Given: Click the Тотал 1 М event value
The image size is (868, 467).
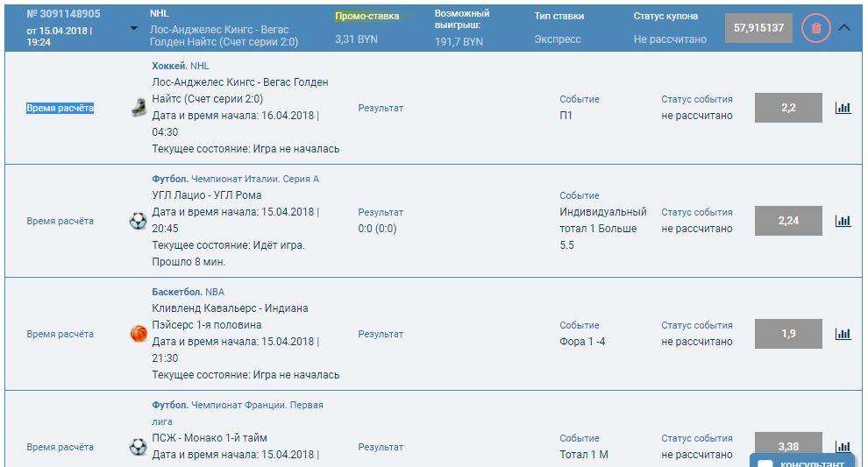Looking at the screenshot, I should click(583, 454).
